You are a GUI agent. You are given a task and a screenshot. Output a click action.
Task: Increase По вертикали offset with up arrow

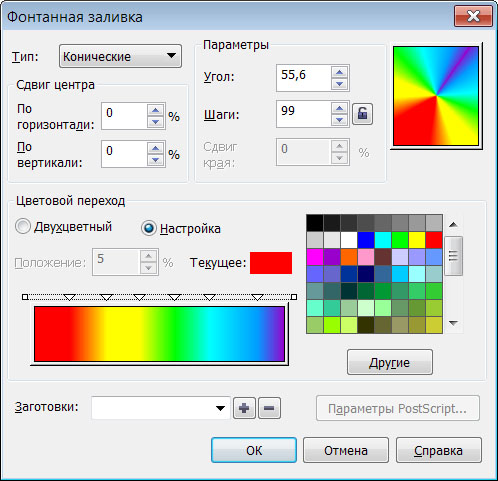155,148
